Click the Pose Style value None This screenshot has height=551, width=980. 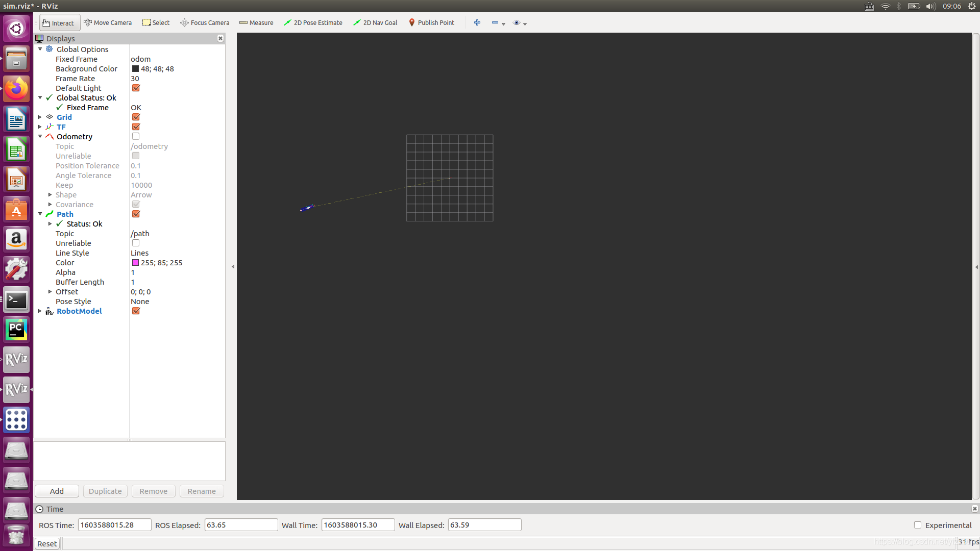(140, 302)
